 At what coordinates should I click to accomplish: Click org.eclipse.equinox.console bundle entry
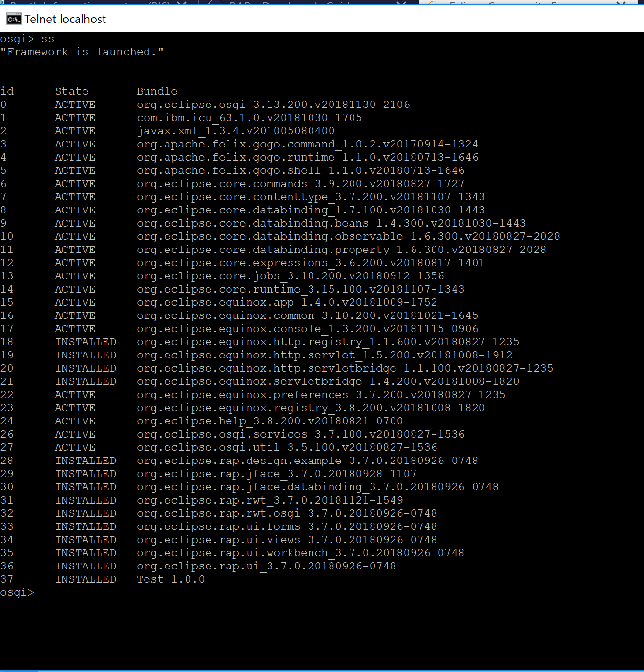(x=308, y=329)
